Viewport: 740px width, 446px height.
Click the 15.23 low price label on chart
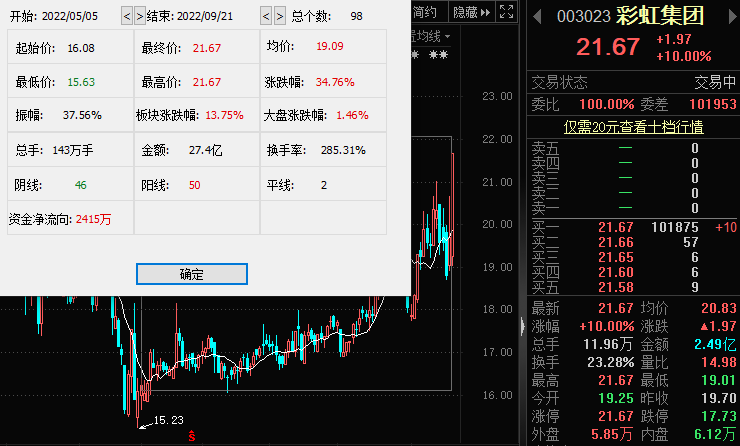tap(168, 420)
